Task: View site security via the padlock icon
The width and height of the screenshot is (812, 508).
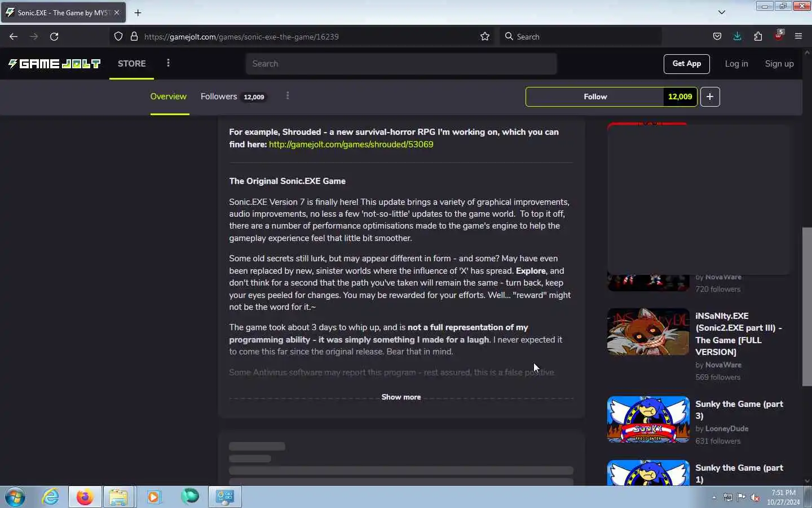Action: point(134,37)
